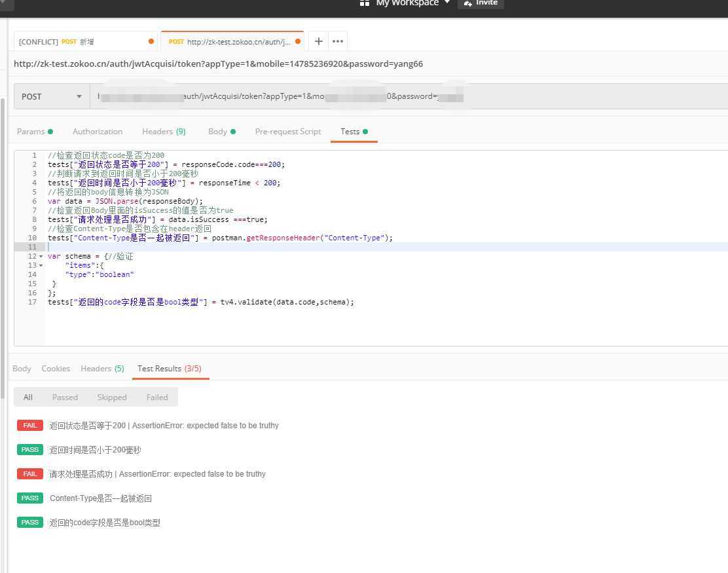The width and height of the screenshot is (728, 573).
Task: Select the POST zk-test.zokoo.cn request tab
Action: coord(232,41)
